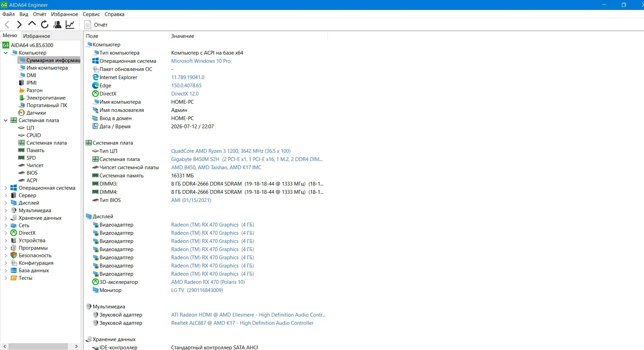Select the ЦП processor icon
Viewport: 644px width, 350px height.
click(21, 128)
